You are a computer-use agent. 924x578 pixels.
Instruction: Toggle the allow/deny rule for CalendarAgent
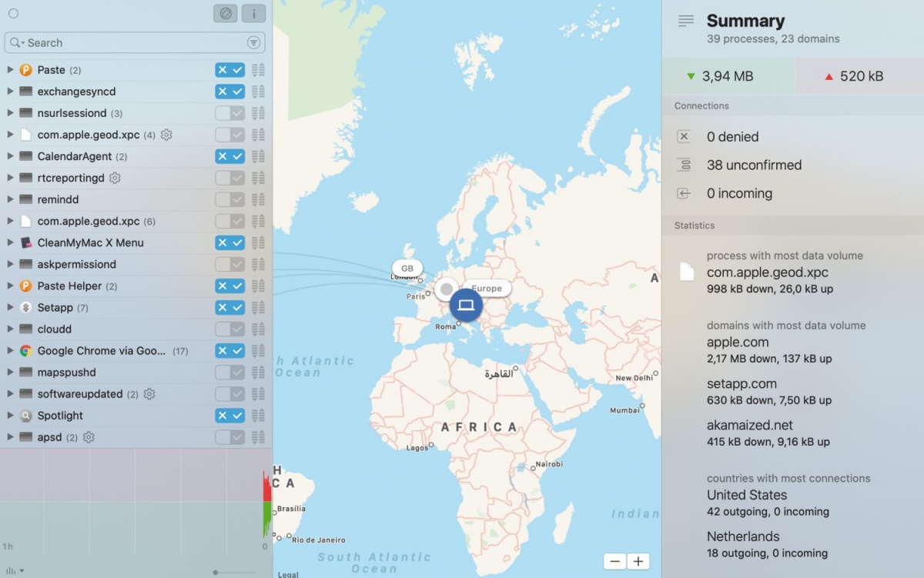click(x=230, y=156)
